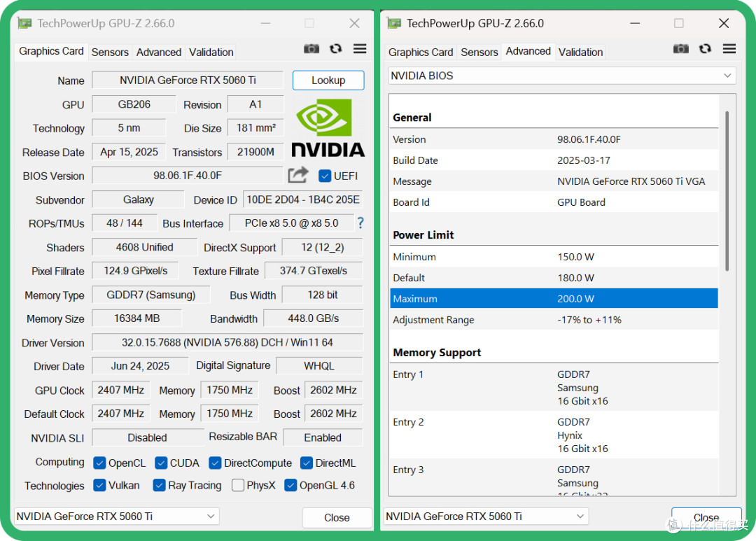Click Close button in left GPU-Z window
The image size is (756, 541).
pyautogui.click(x=337, y=517)
